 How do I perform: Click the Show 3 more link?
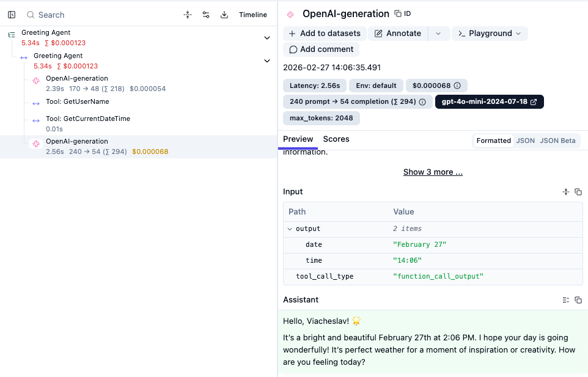tap(433, 172)
